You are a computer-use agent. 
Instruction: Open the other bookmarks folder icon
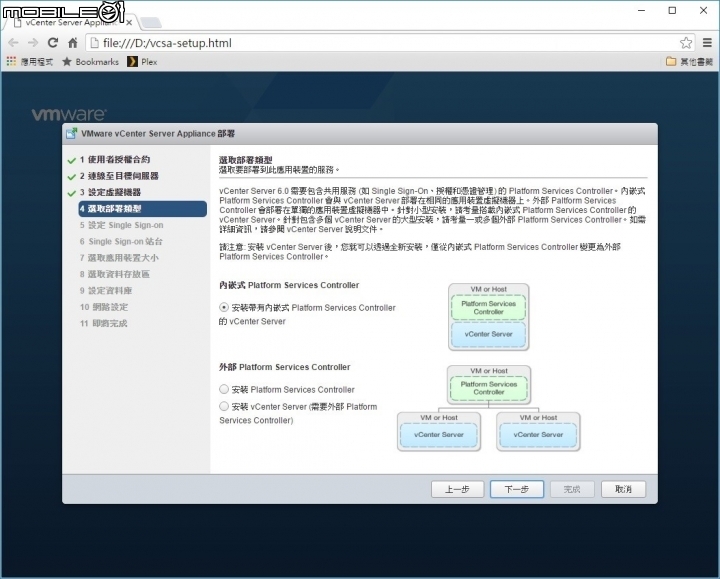pyautogui.click(x=671, y=62)
